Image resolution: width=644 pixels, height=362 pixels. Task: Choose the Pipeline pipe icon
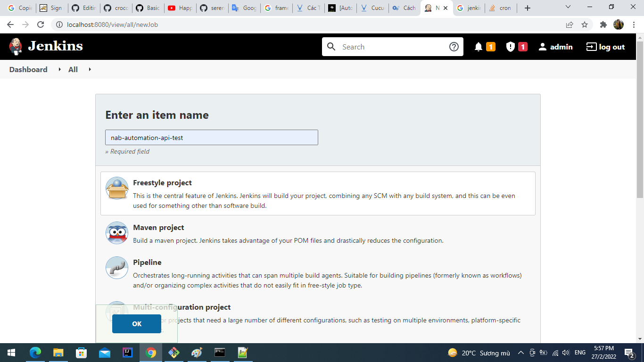tap(117, 268)
